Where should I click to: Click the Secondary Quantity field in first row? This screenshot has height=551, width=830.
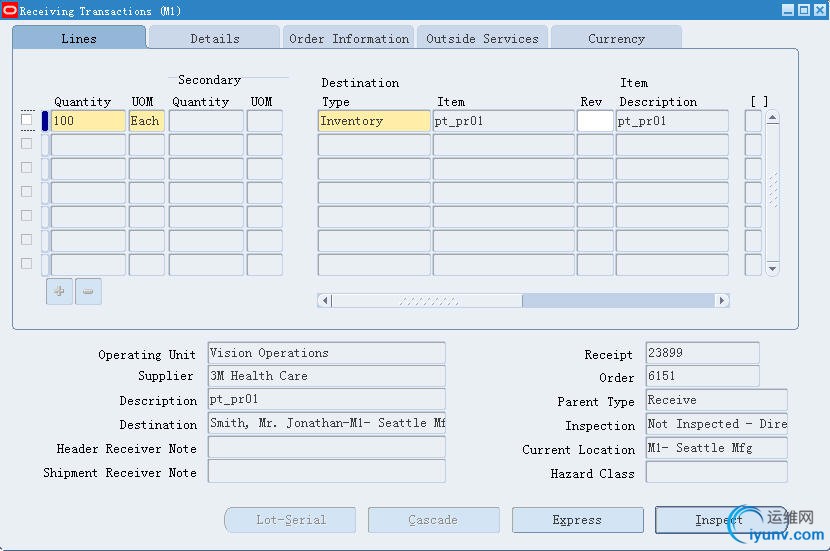[206, 121]
